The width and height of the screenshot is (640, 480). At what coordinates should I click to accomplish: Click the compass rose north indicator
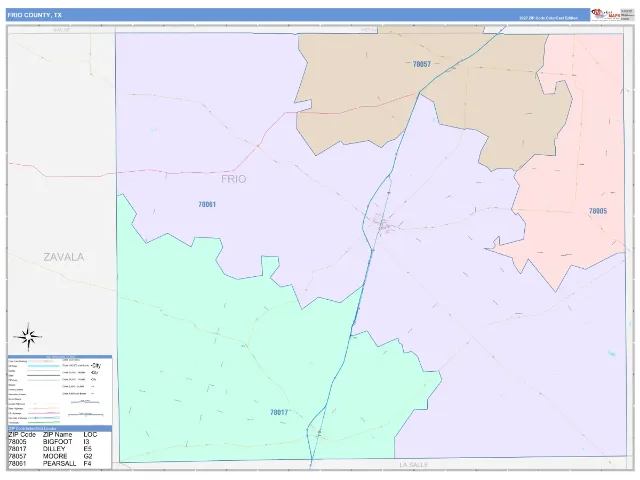point(28,337)
